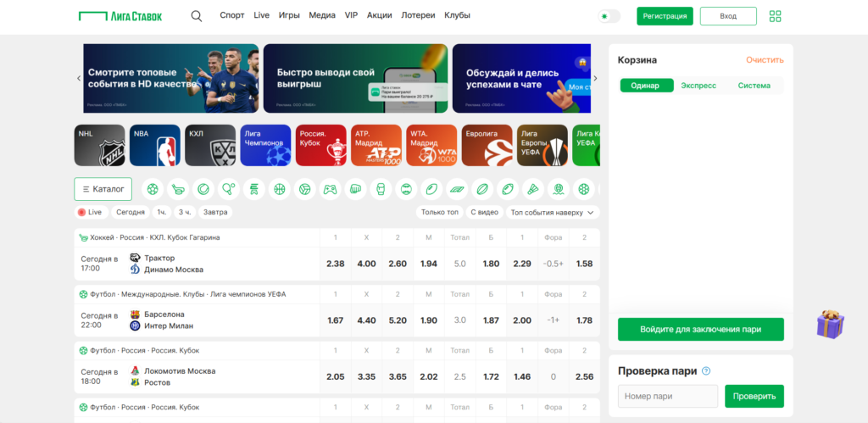Open the grid apps menu icon
The width and height of the screenshot is (868, 423).
click(775, 16)
